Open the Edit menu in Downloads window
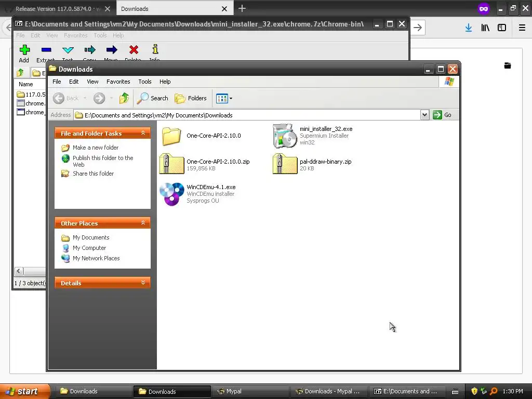Image resolution: width=532 pixels, height=399 pixels. (x=74, y=82)
